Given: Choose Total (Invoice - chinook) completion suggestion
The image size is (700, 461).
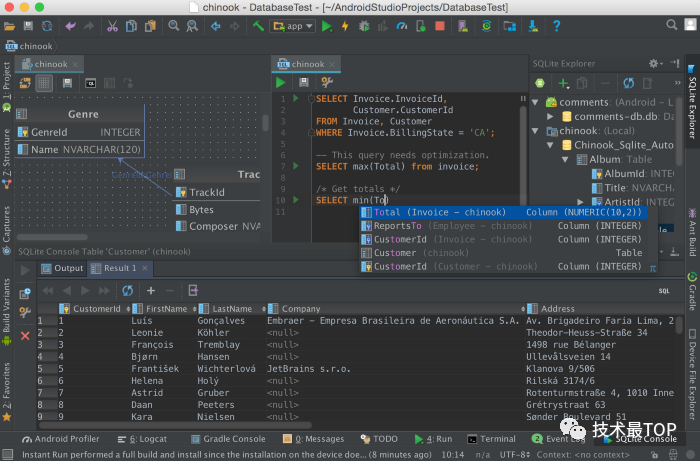Looking at the screenshot, I should (x=503, y=212).
